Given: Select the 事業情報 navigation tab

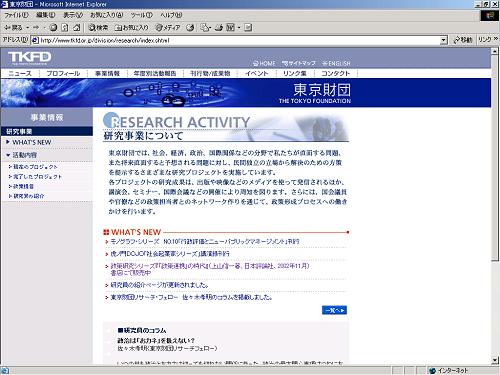Looking at the screenshot, I should (107, 73).
